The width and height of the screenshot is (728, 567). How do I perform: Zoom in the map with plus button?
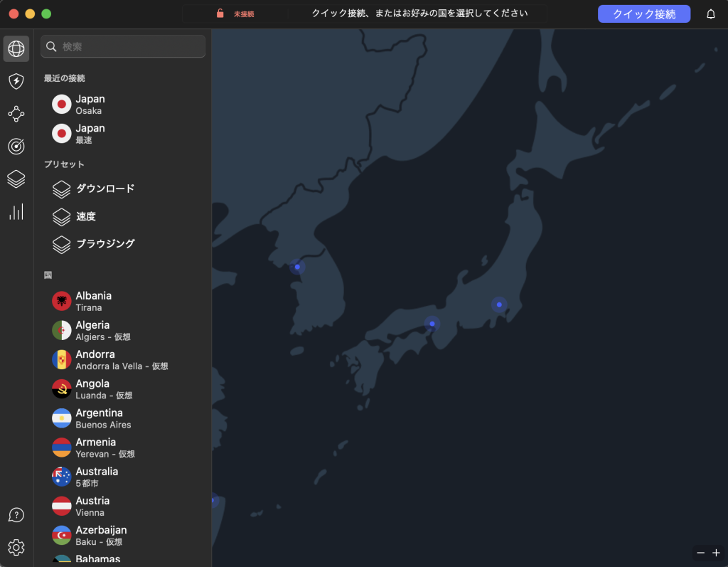tap(716, 553)
